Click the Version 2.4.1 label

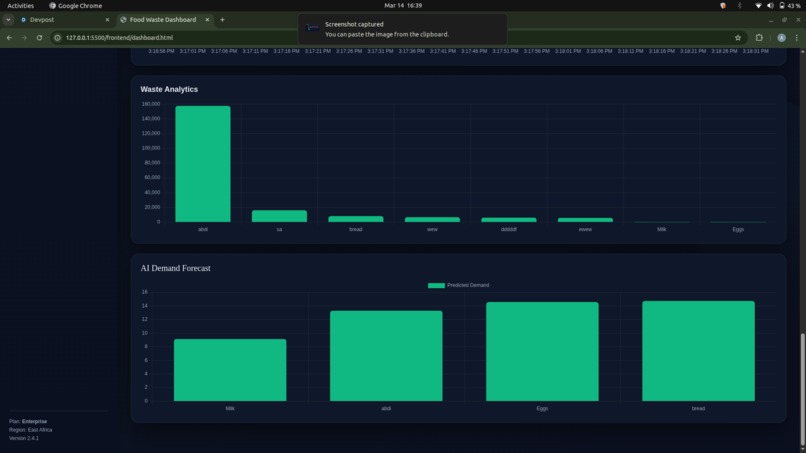24,439
